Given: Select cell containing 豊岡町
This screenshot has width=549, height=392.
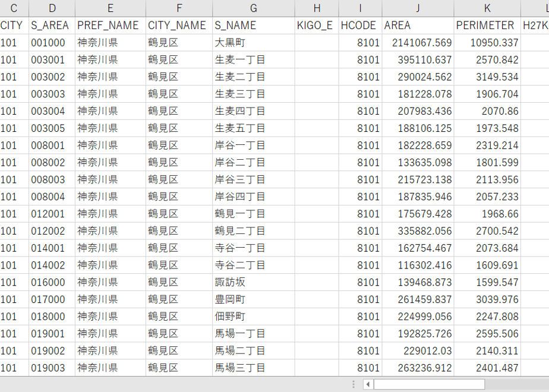Looking at the screenshot, I should [254, 300].
